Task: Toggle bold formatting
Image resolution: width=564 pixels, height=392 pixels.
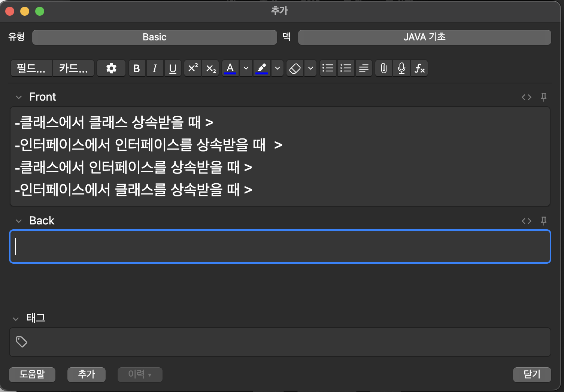Action: click(137, 68)
